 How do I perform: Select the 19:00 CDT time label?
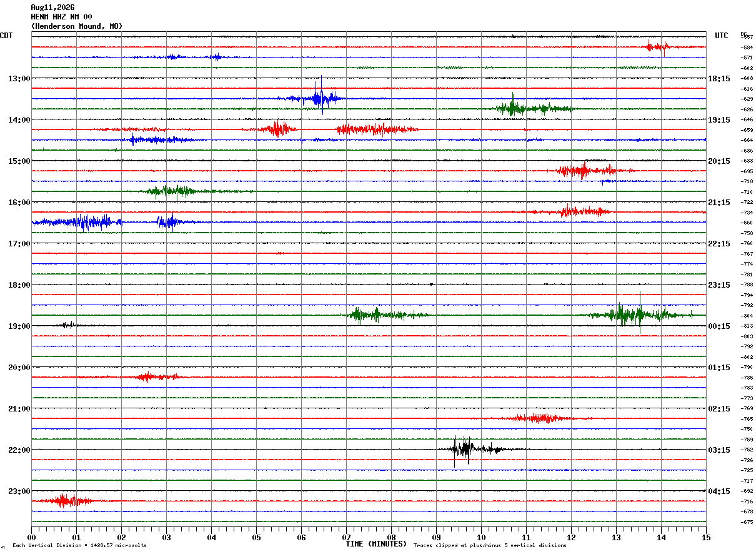[x=19, y=326]
